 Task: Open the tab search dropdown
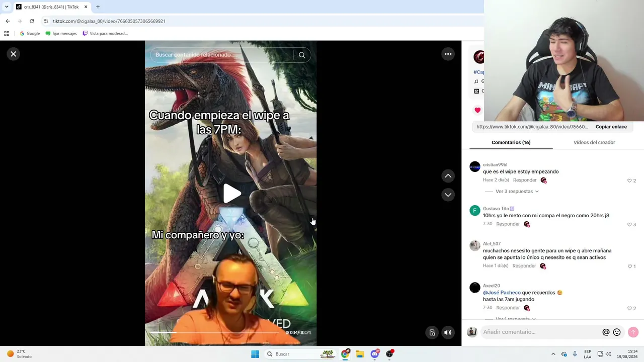click(x=7, y=7)
